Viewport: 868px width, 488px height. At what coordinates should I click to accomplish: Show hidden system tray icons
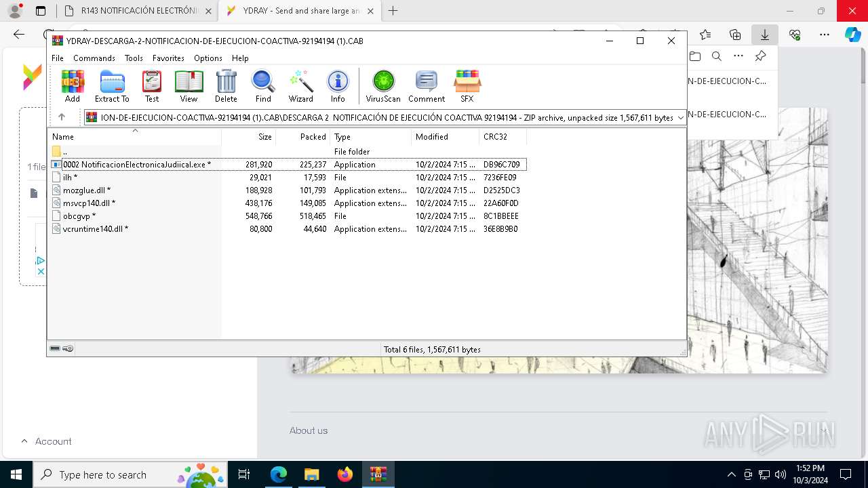click(x=731, y=474)
